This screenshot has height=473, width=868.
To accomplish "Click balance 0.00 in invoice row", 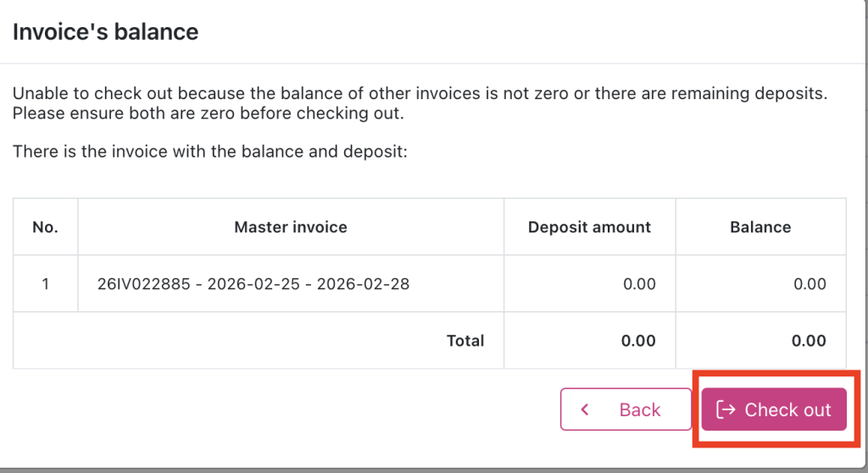I will (x=810, y=284).
